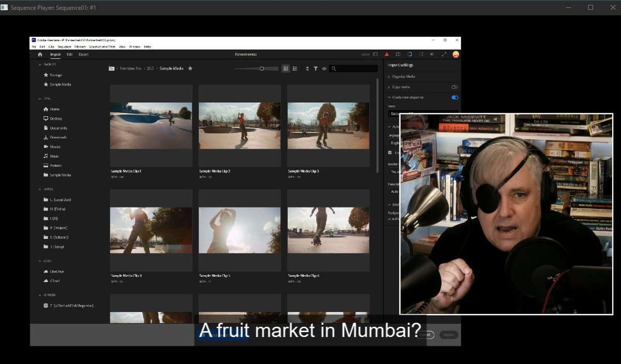Open the Window menu
Viewport: 621px width, 364px height.
tap(135, 47)
